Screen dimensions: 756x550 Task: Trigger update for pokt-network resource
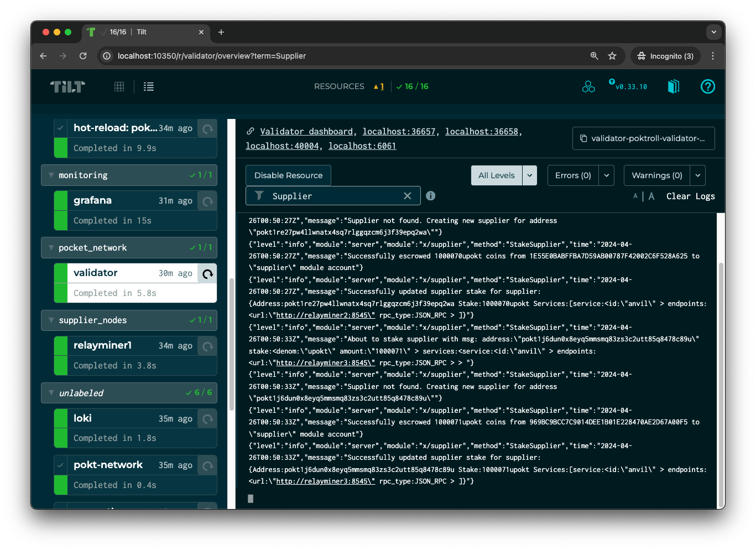(207, 465)
